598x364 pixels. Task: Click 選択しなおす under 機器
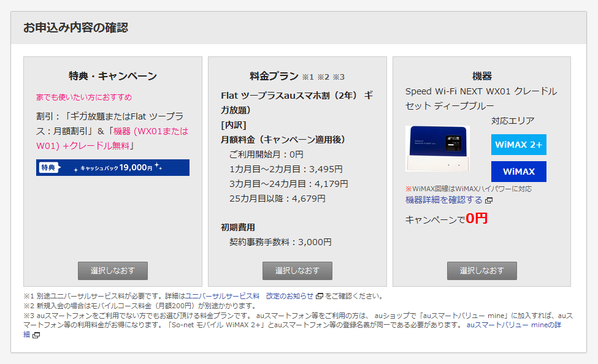[481, 271]
